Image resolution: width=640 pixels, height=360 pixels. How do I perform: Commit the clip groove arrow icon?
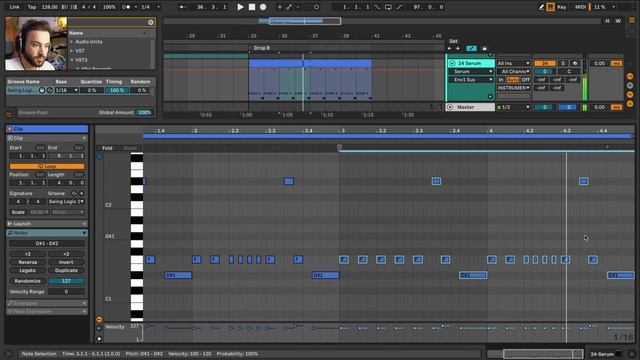82,193
